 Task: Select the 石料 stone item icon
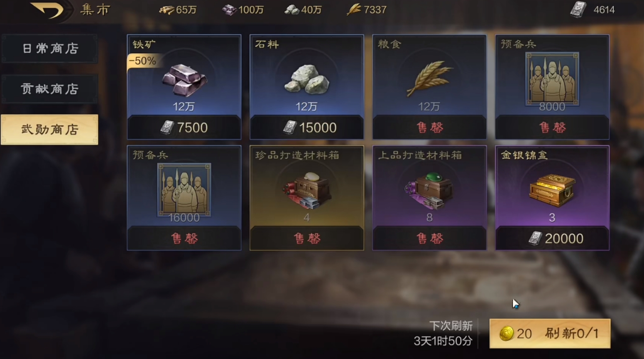[x=306, y=79]
